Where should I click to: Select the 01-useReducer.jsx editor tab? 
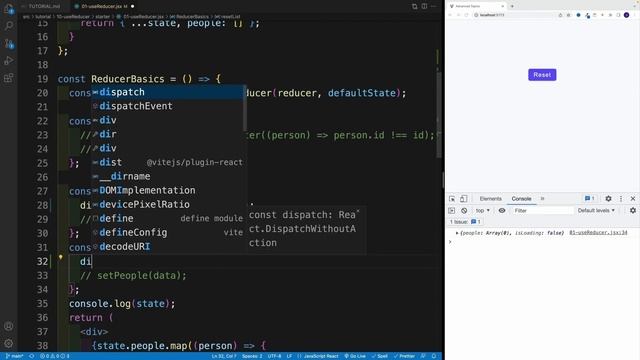[104, 6]
